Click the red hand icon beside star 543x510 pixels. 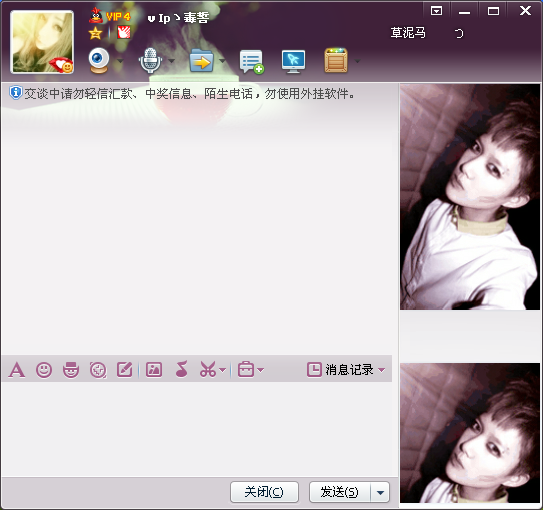[x=124, y=33]
